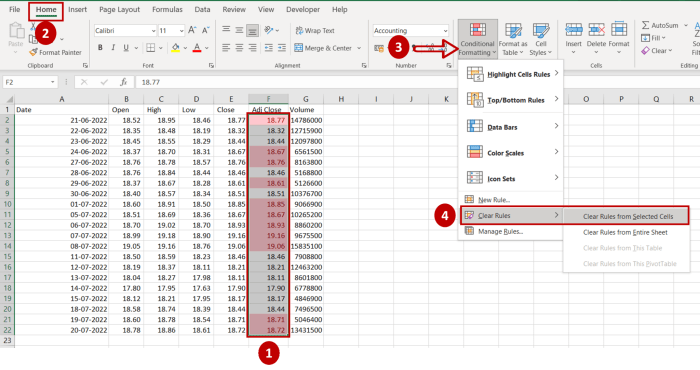Select the Date header cell
The width and height of the screenshot is (700, 370).
[x=62, y=109]
